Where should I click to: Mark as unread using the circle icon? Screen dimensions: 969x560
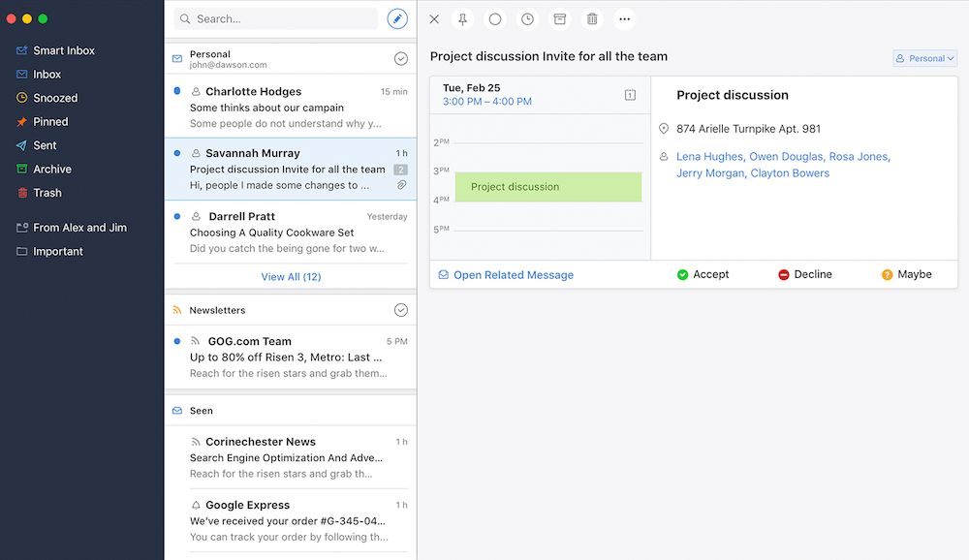(495, 19)
